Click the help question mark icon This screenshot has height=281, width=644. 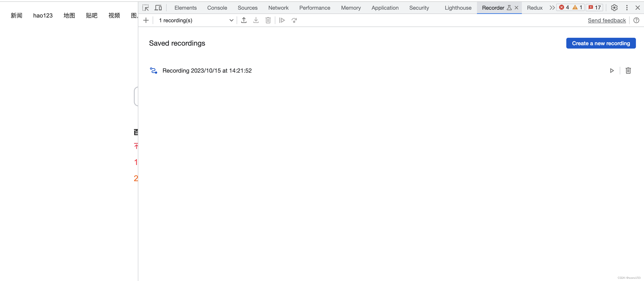pyautogui.click(x=636, y=20)
